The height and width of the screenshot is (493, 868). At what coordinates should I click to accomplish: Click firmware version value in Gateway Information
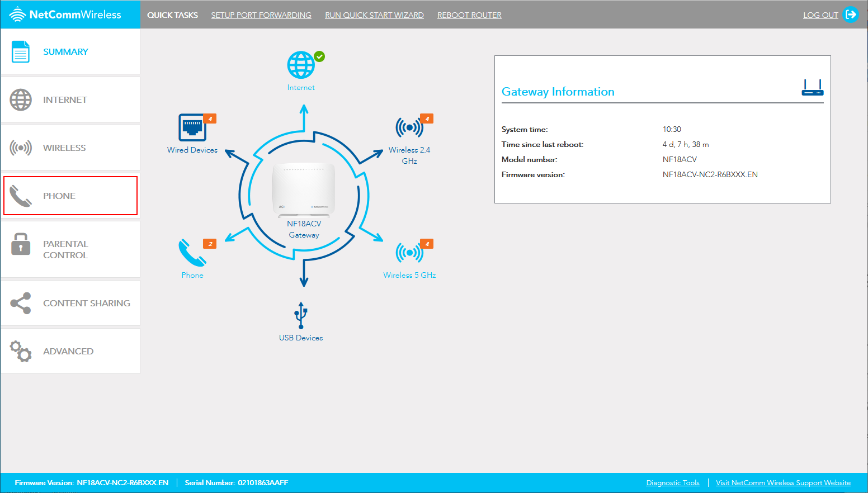click(710, 174)
